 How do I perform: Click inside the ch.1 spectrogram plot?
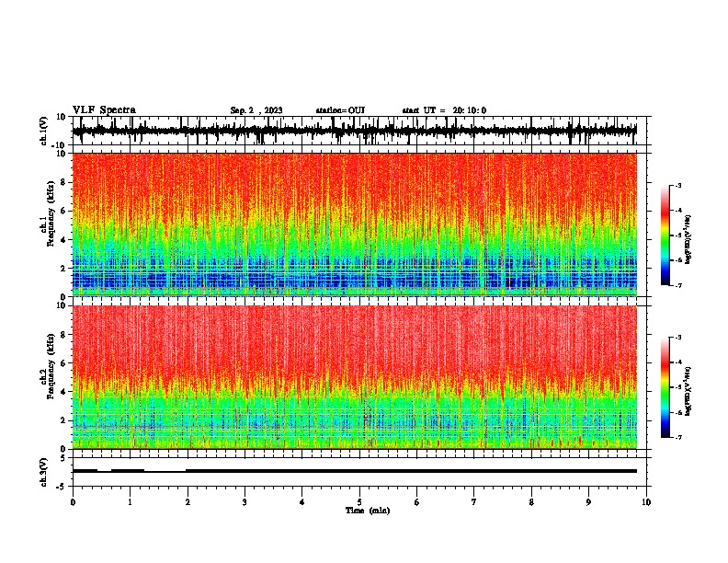point(355,224)
